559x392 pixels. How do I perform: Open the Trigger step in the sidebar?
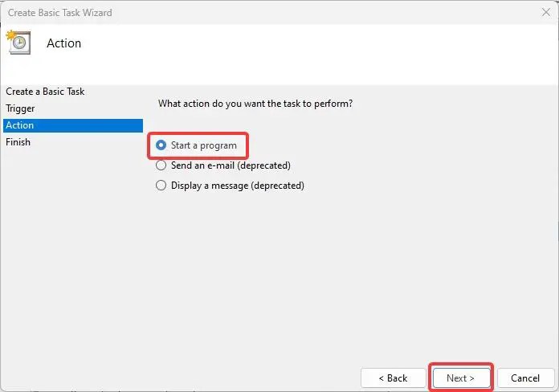tap(20, 108)
